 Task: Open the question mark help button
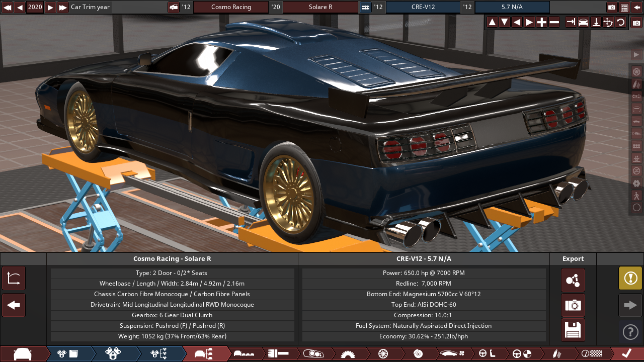point(630,332)
